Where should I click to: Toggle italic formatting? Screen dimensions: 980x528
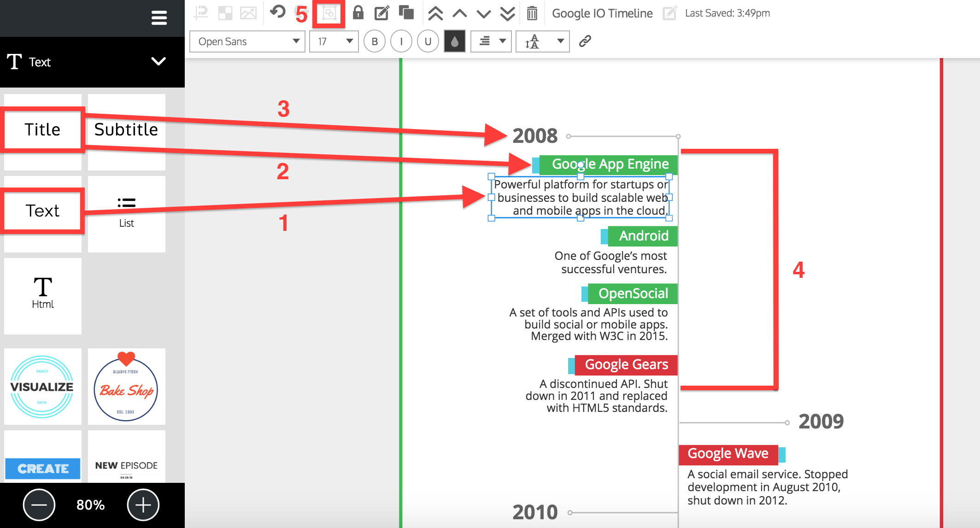click(x=401, y=41)
